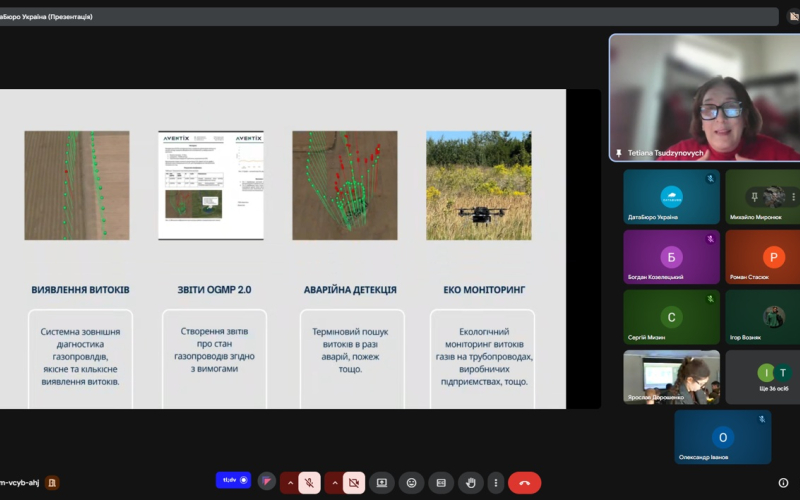
Task: Raise your hand
Action: [471, 483]
